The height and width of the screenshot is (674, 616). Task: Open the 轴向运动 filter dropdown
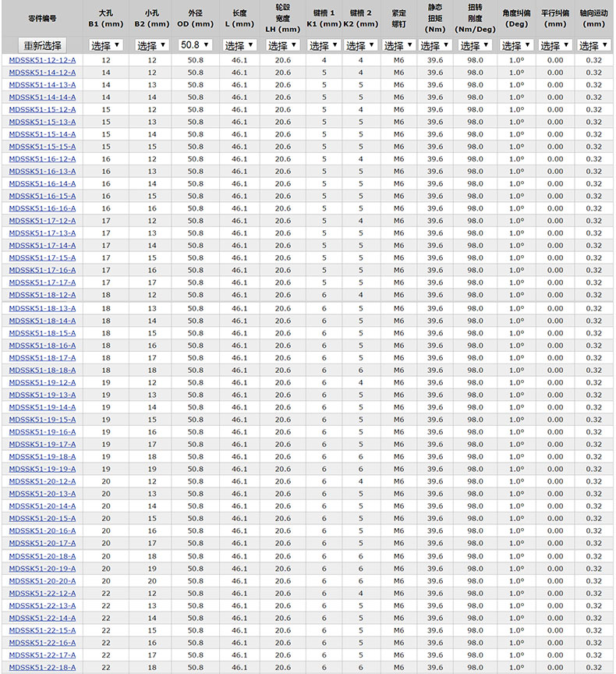point(593,46)
